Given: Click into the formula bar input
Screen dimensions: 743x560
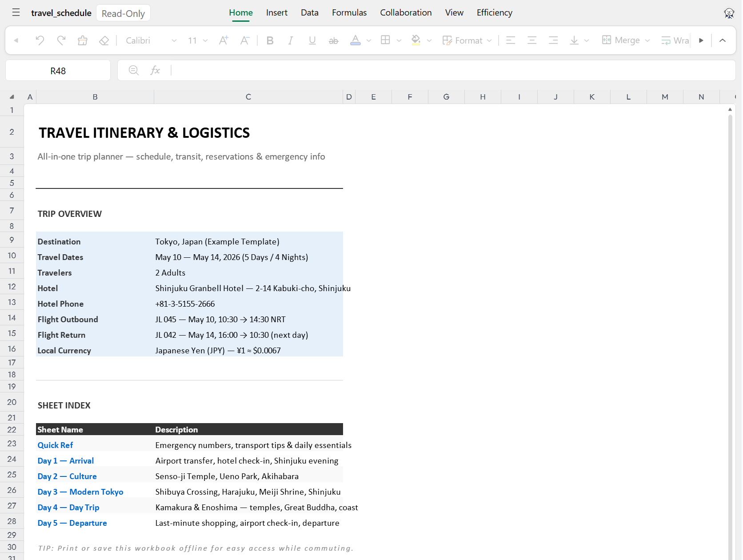Looking at the screenshot, I should click(x=452, y=70).
